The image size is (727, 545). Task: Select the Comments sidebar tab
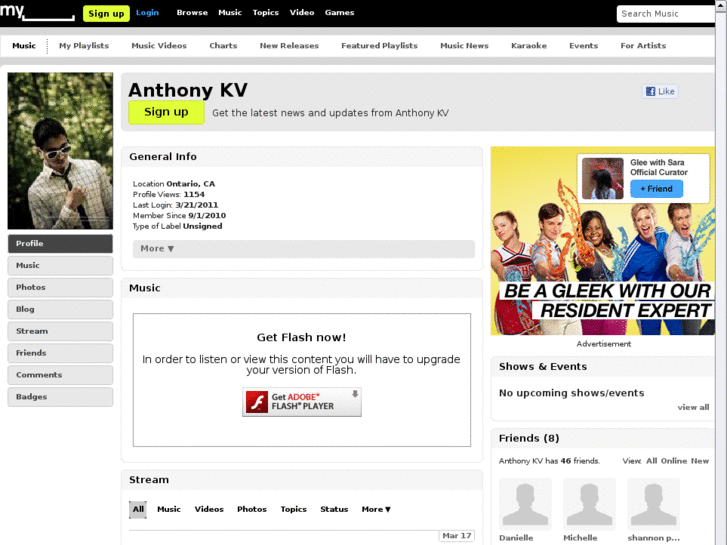60,375
